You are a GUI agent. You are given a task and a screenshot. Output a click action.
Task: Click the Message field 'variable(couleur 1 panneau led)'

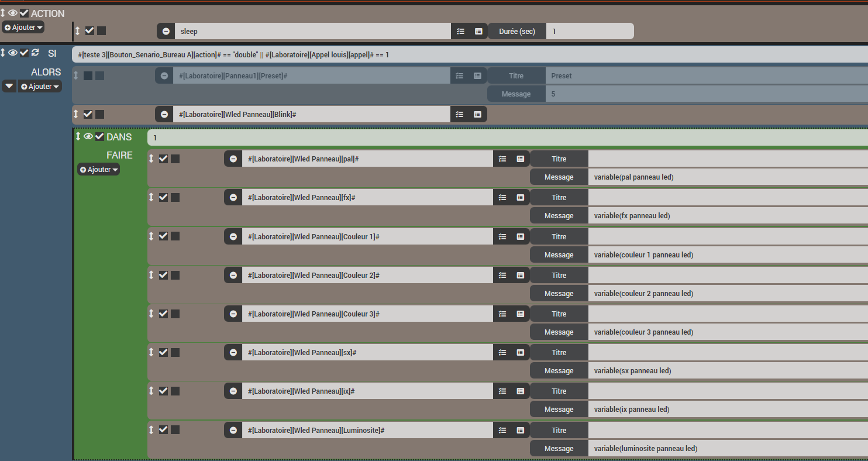point(728,255)
